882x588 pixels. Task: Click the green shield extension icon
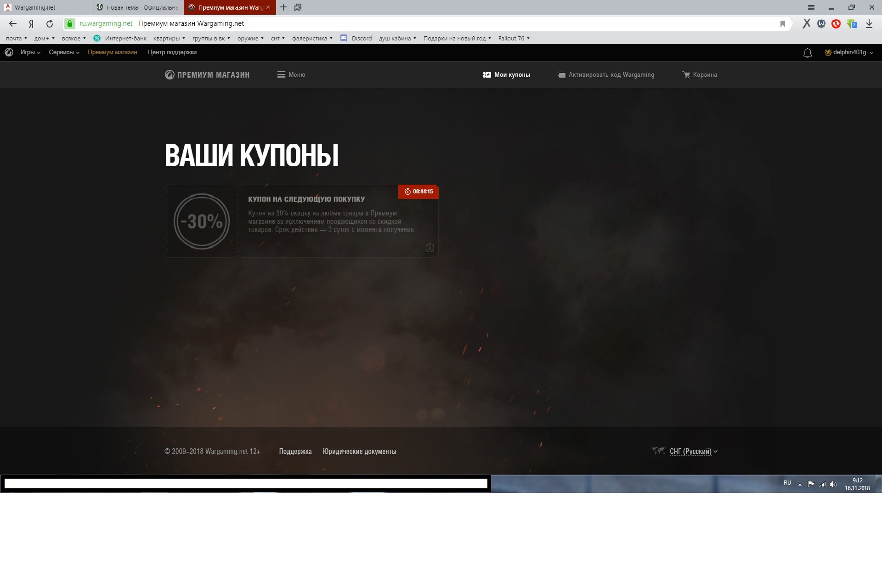pos(852,24)
